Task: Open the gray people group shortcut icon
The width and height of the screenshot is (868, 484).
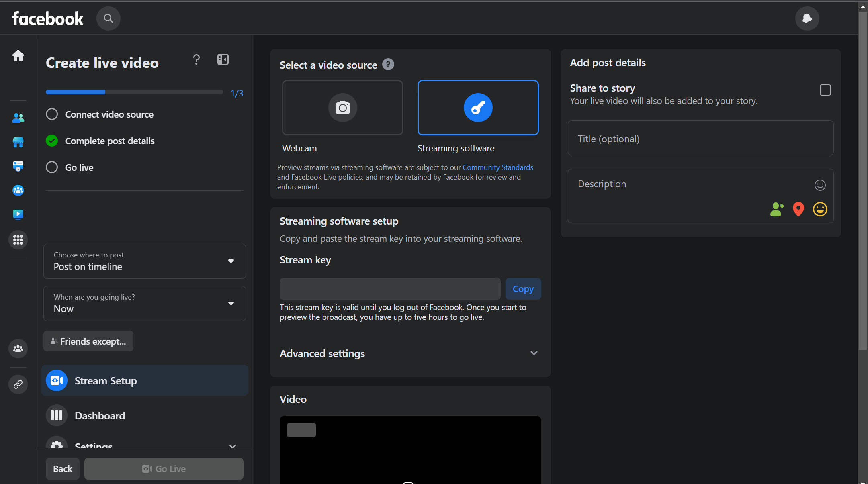Action: coord(18,349)
